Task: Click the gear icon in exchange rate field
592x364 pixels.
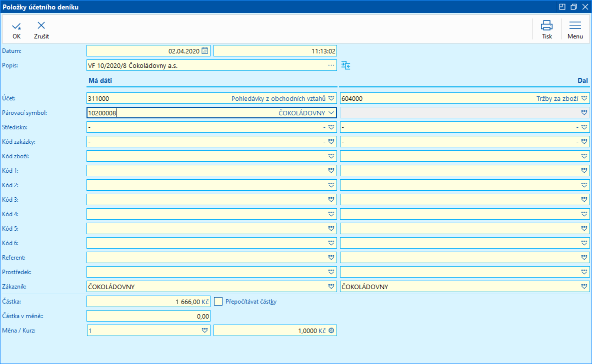Action: point(331,331)
